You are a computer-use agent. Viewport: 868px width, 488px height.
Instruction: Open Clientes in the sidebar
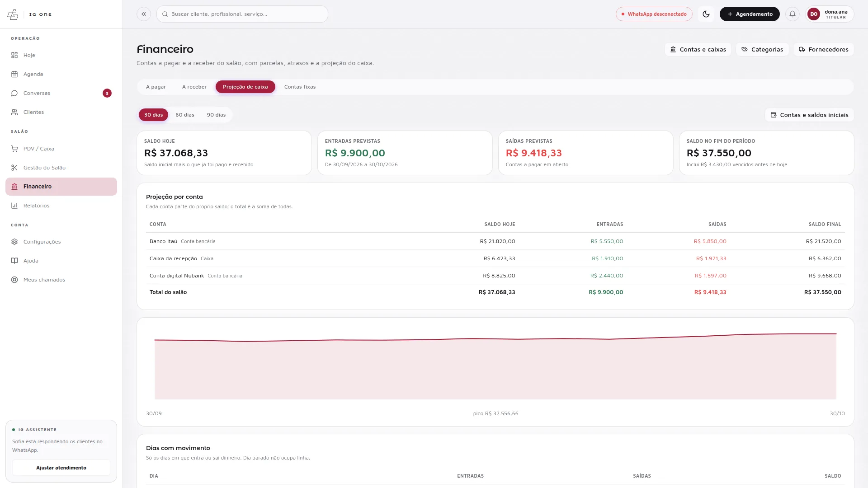tap(61, 112)
